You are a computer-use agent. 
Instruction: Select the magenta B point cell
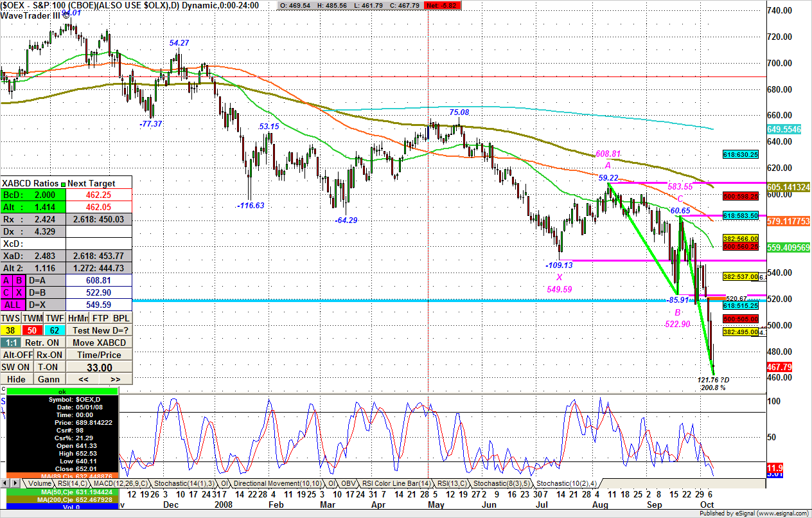click(x=19, y=280)
